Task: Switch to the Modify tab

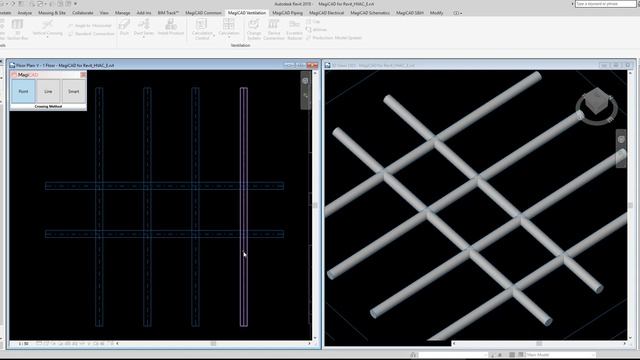Action: (x=436, y=13)
